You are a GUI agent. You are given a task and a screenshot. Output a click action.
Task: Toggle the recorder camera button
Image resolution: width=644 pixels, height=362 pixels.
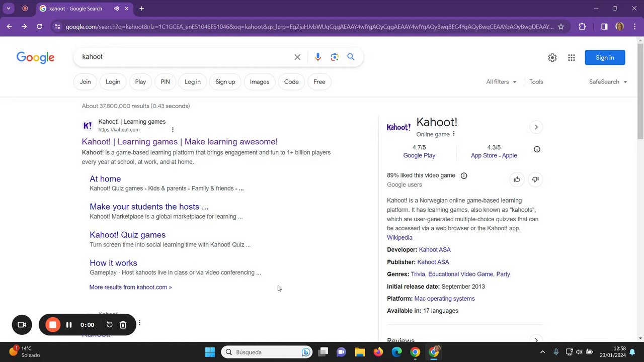coord(22,325)
